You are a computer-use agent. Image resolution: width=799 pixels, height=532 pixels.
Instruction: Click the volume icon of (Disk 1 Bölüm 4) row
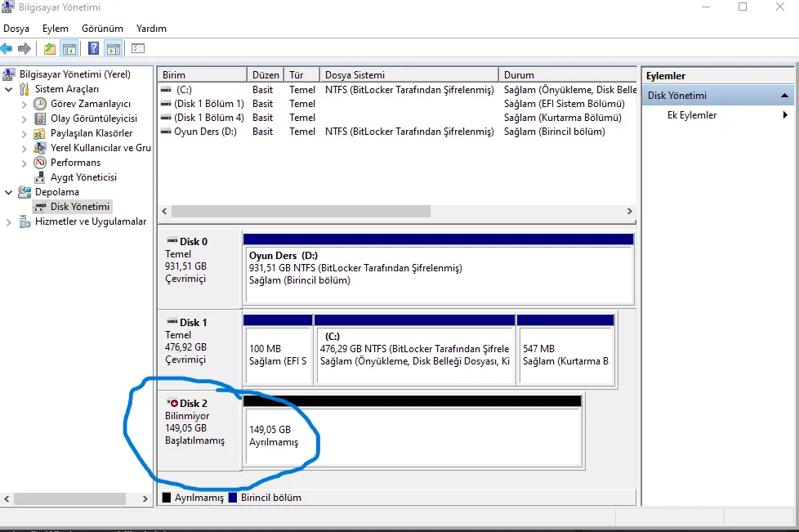(x=166, y=118)
